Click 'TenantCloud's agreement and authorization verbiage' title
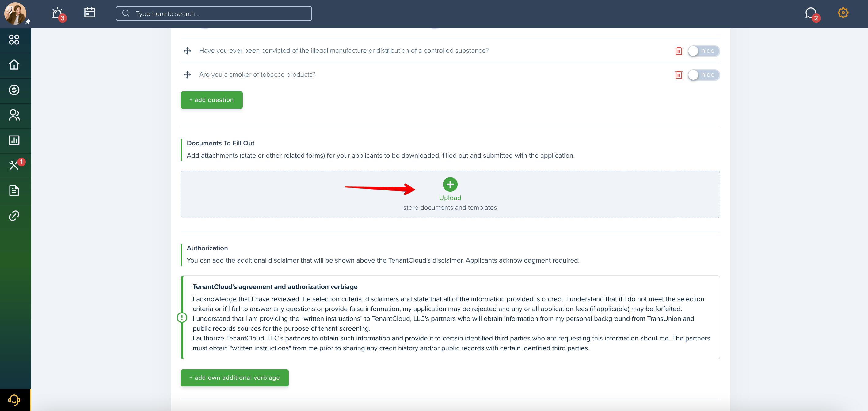868x411 pixels. [275, 287]
